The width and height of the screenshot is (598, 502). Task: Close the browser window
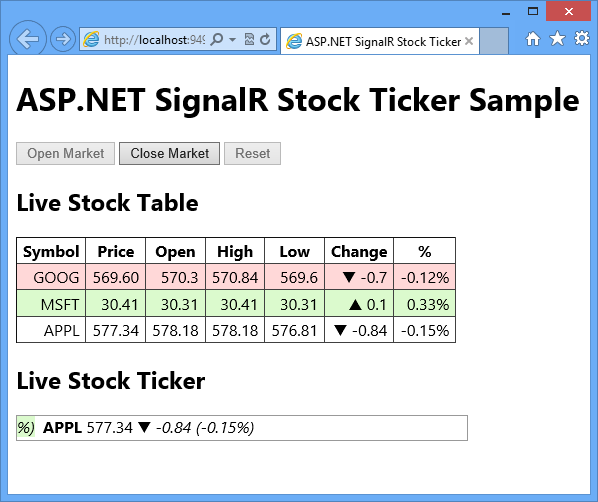pyautogui.click(x=568, y=11)
